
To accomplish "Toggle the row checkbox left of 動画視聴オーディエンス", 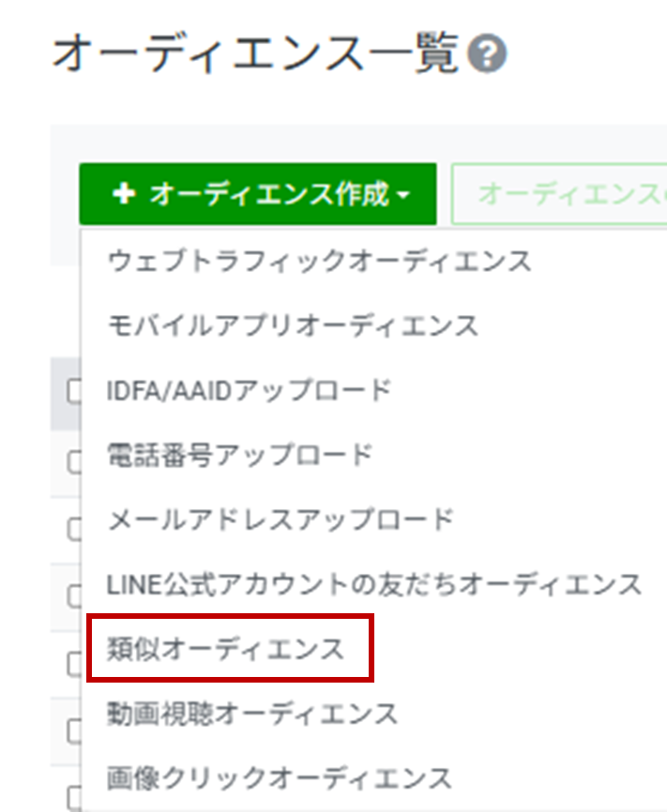I will [74, 730].
